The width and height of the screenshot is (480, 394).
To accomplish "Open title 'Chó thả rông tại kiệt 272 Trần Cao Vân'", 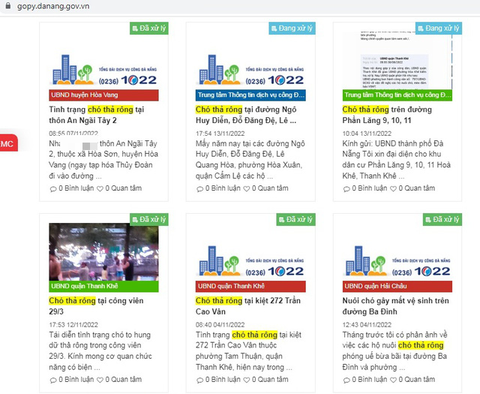I will [248, 306].
